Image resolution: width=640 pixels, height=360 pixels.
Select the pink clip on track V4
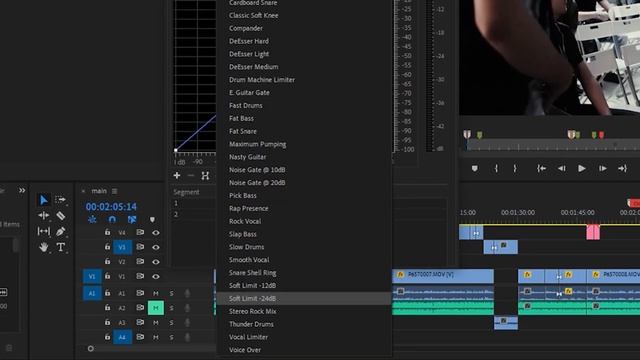click(593, 232)
